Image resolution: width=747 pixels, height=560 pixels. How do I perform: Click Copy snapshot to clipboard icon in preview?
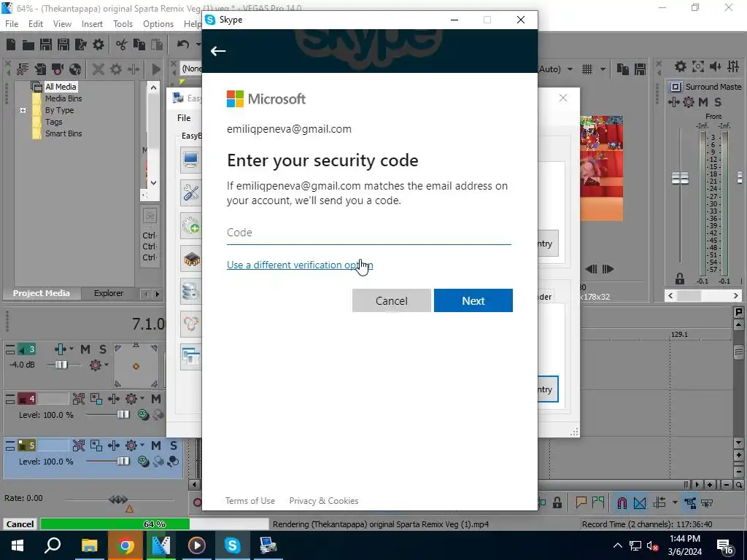(x=623, y=69)
